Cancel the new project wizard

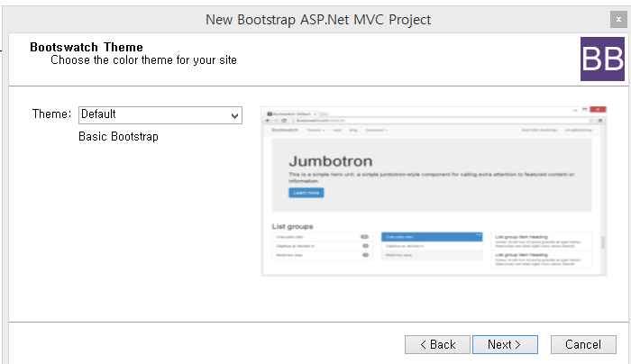coord(582,344)
